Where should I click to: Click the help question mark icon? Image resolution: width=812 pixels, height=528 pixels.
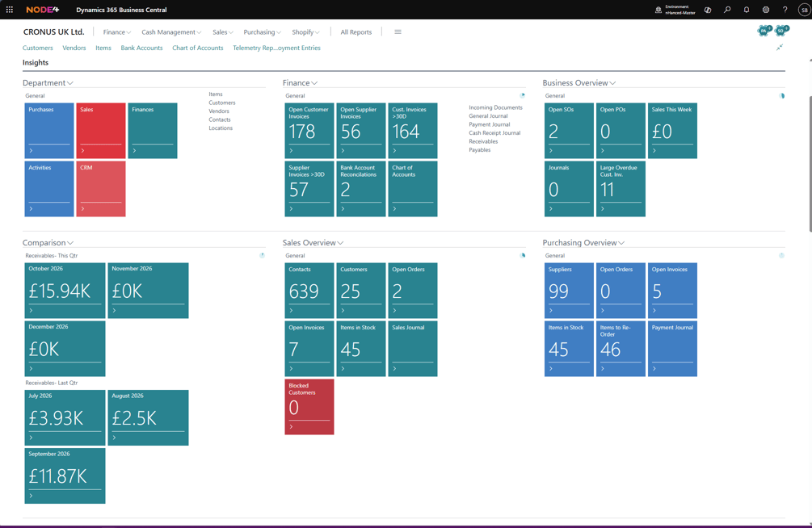(x=785, y=10)
